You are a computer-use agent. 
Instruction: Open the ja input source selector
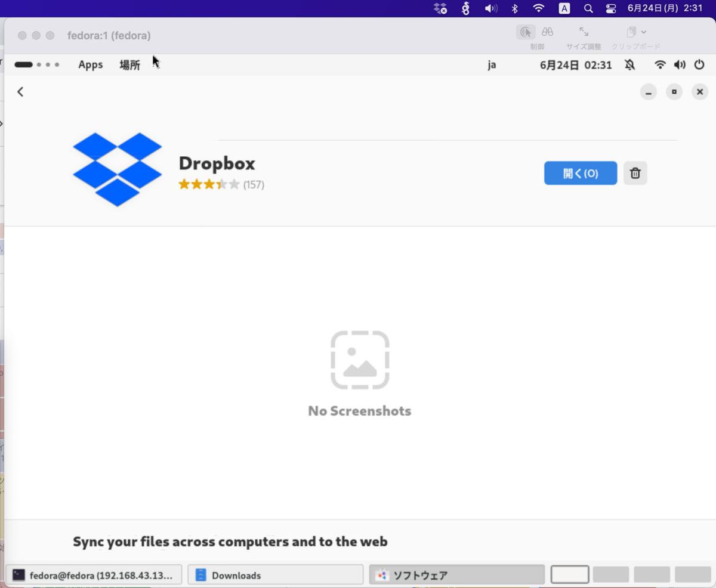coord(492,64)
